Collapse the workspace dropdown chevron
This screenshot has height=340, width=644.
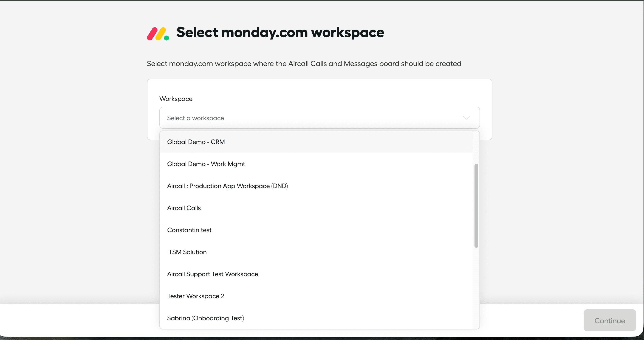pyautogui.click(x=466, y=118)
